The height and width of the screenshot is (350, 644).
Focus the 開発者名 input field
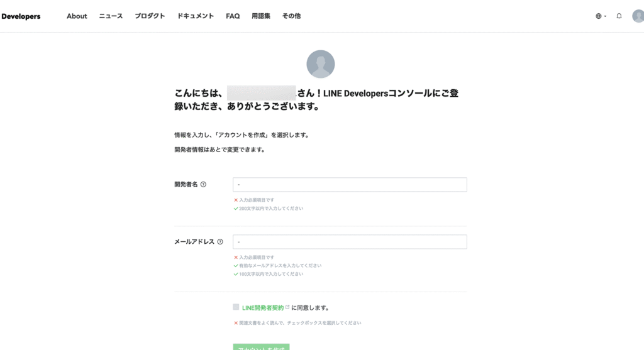(350, 185)
